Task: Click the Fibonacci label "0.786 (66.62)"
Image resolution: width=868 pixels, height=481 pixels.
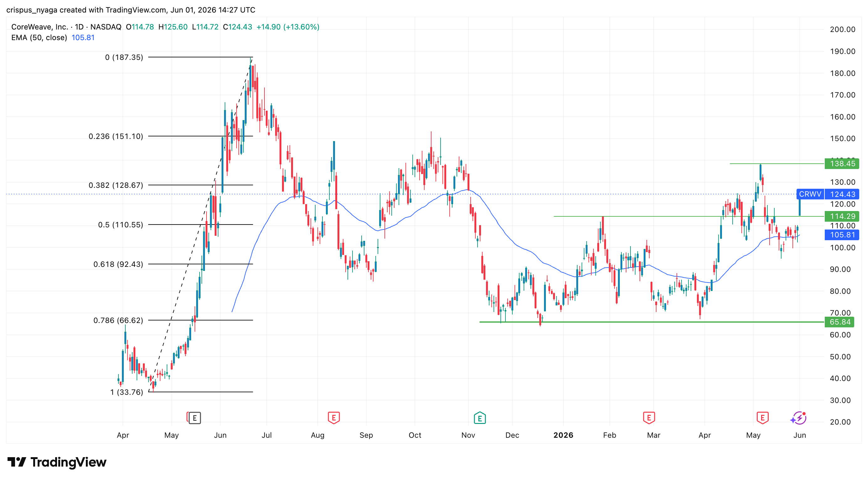Action: [118, 320]
